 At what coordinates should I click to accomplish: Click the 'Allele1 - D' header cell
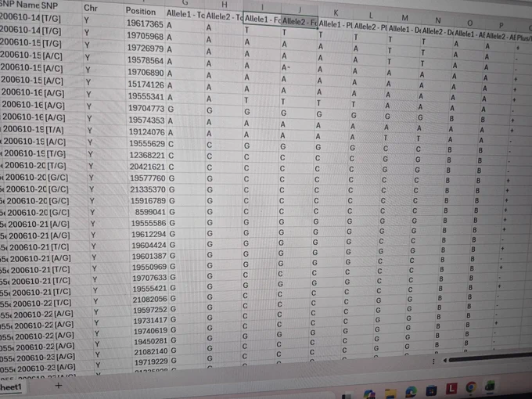[x=404, y=29]
